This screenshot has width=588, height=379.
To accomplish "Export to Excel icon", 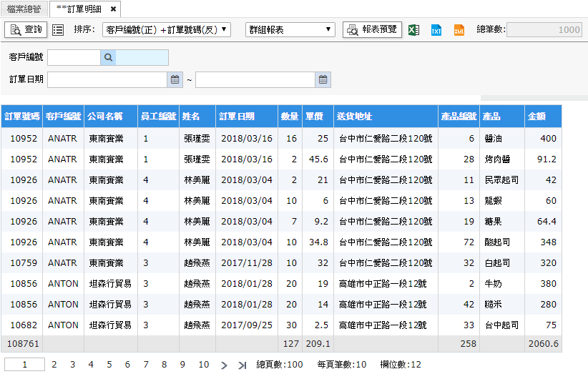I will click(413, 30).
